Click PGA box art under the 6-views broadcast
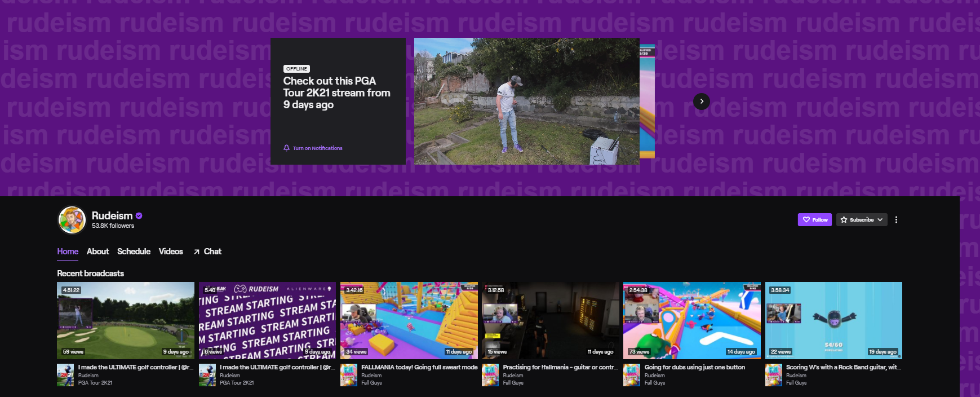This screenshot has height=397, width=980. (x=207, y=375)
